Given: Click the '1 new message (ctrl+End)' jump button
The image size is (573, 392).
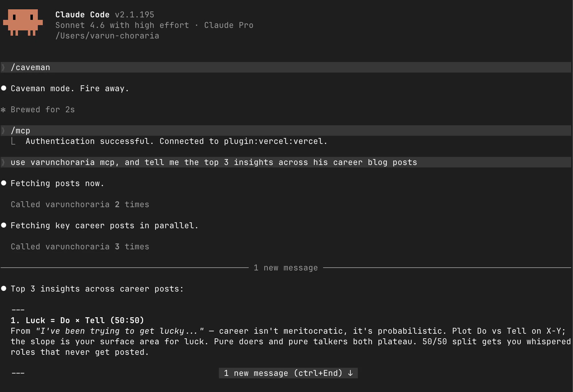Looking at the screenshot, I should (x=288, y=373).
